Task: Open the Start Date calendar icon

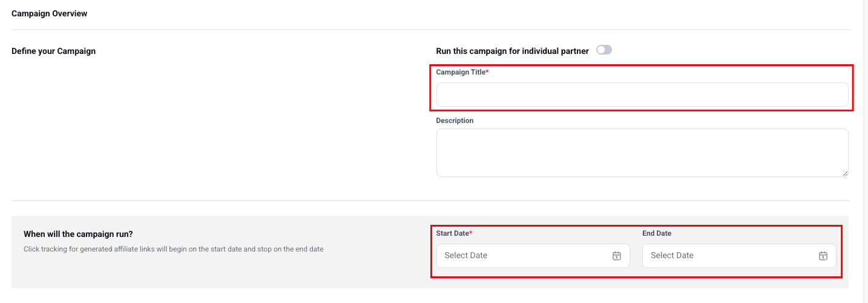Action: pos(616,256)
